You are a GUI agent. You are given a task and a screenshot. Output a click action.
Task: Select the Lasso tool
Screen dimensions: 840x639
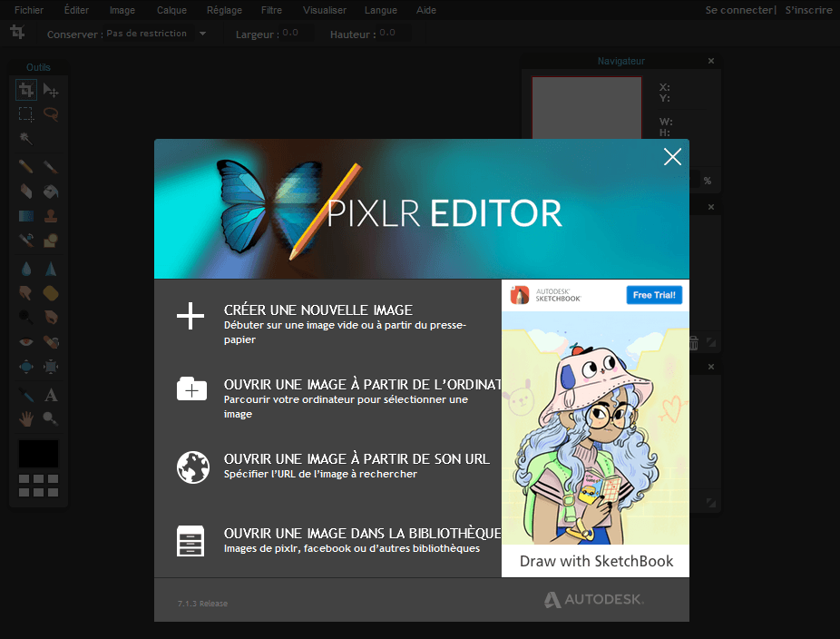51,114
